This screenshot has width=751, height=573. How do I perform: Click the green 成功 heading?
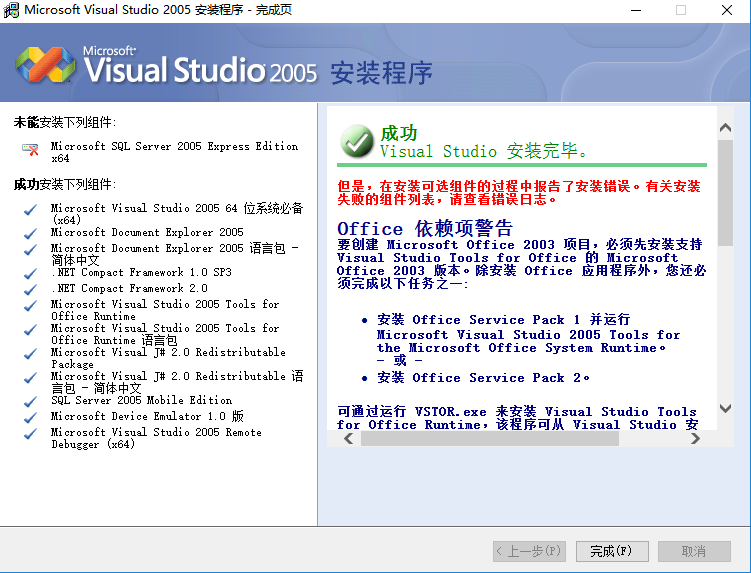click(399, 133)
